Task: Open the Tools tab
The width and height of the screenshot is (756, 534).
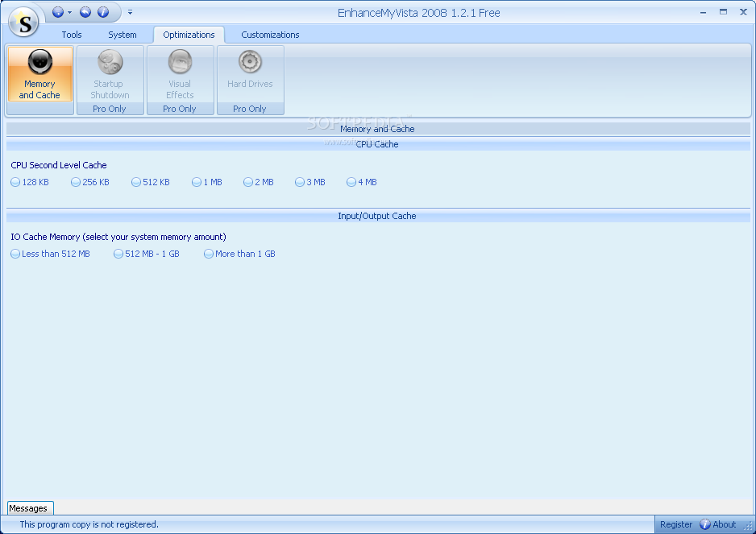Action: [72, 35]
